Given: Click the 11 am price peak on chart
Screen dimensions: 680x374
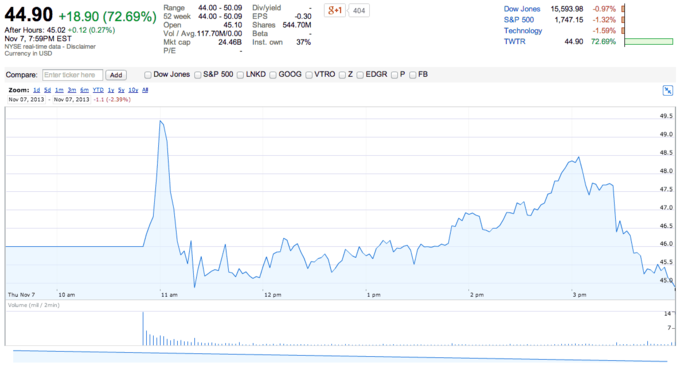Looking at the screenshot, I should (x=160, y=121).
